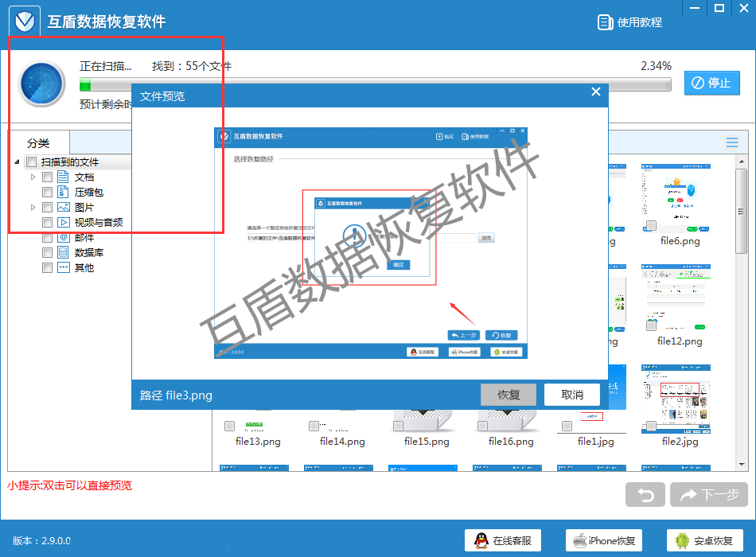Click the 视频与音频 play icon
The height and width of the screenshot is (557, 756).
[x=63, y=222]
